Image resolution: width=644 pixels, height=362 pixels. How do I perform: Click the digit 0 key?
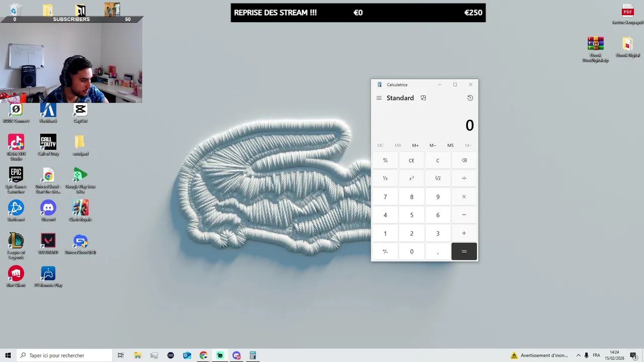pos(412,251)
